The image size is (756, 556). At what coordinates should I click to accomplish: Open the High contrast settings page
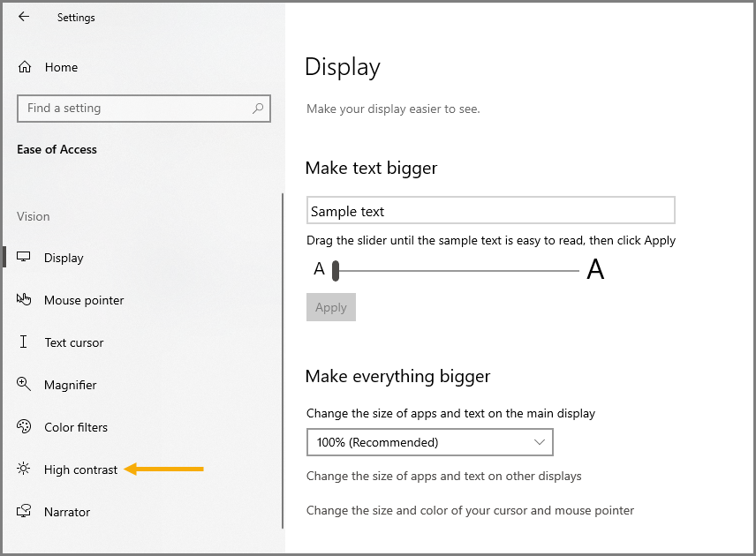point(80,470)
